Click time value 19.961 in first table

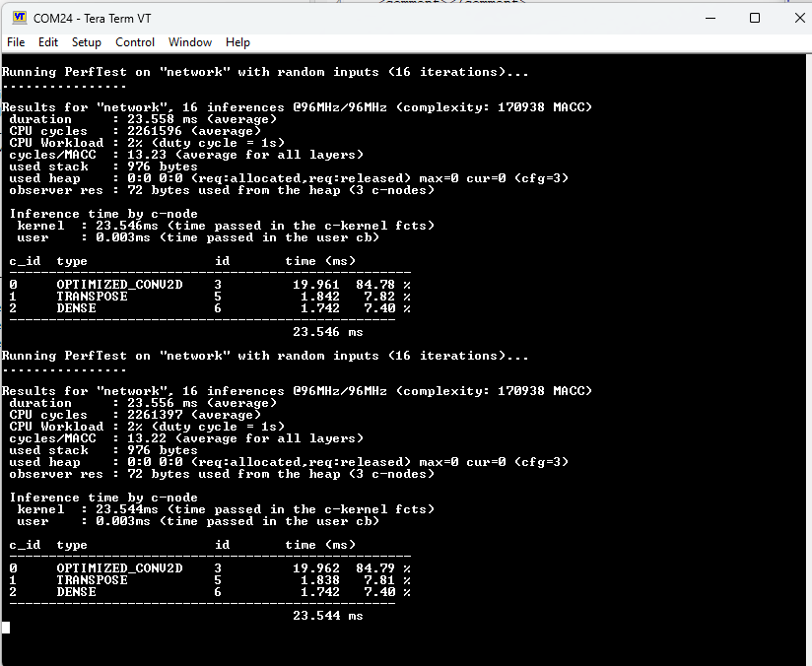point(316,285)
